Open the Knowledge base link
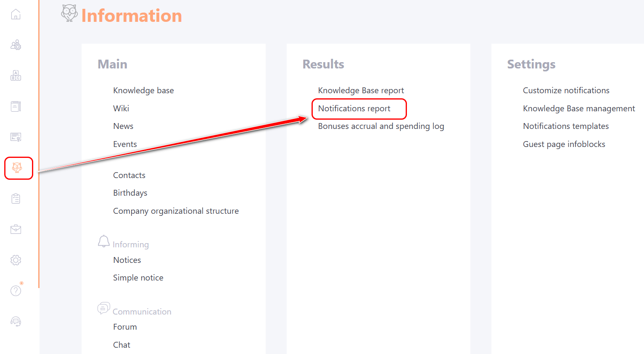 pos(143,91)
